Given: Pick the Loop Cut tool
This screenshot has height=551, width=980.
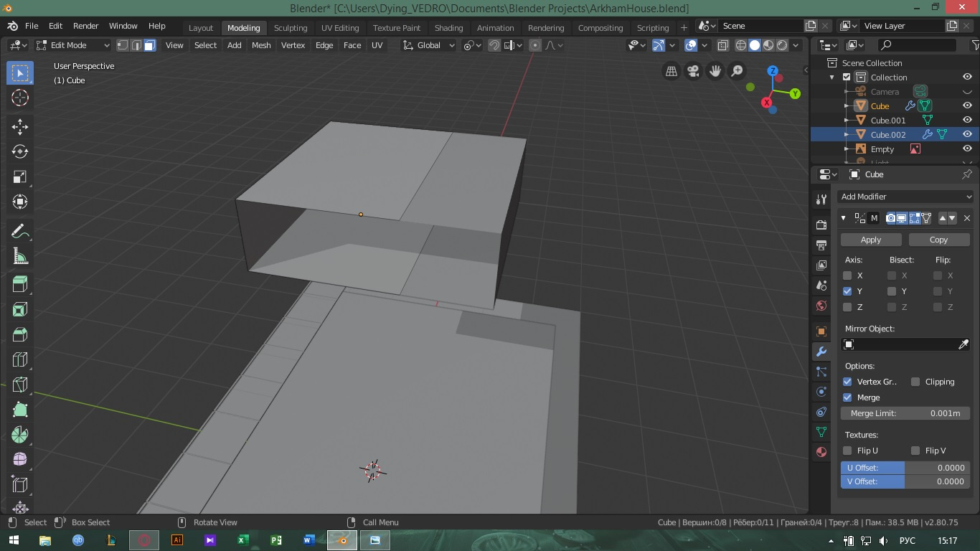Looking at the screenshot, I should point(20,359).
